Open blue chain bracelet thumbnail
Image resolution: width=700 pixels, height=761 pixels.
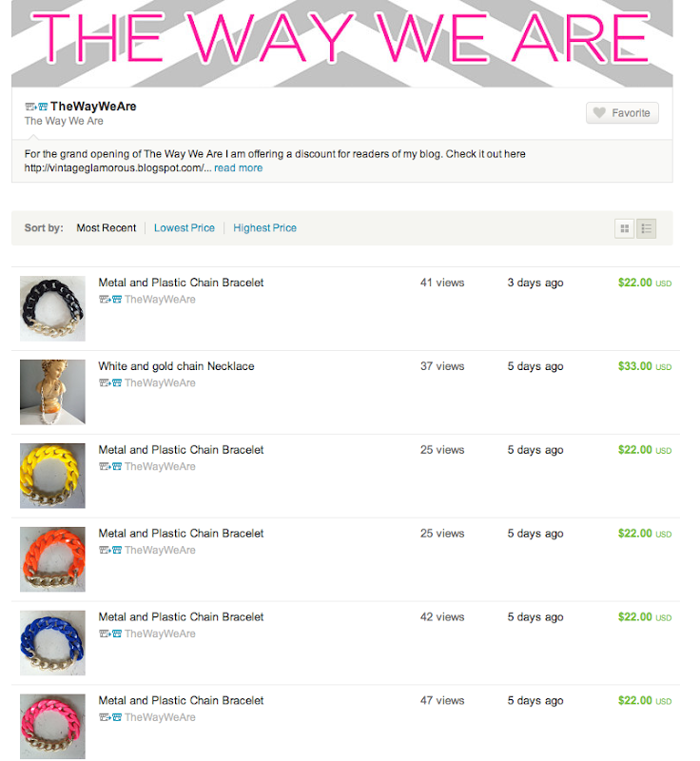52,643
